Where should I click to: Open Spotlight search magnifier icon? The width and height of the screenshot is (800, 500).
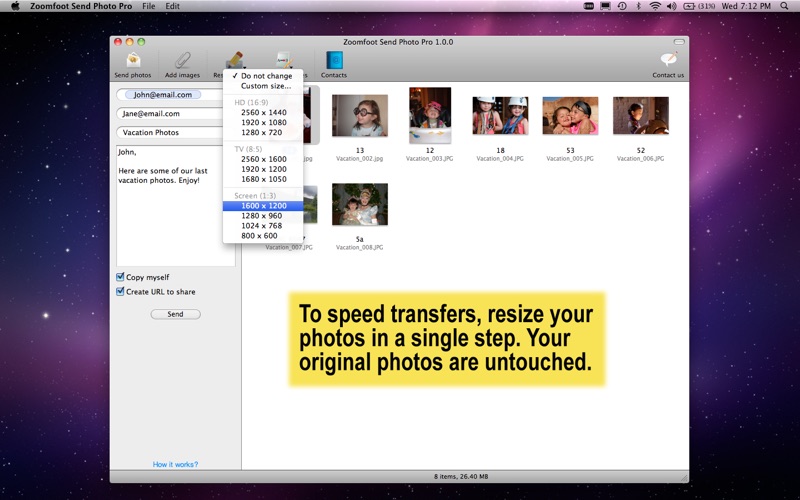[x=784, y=6]
